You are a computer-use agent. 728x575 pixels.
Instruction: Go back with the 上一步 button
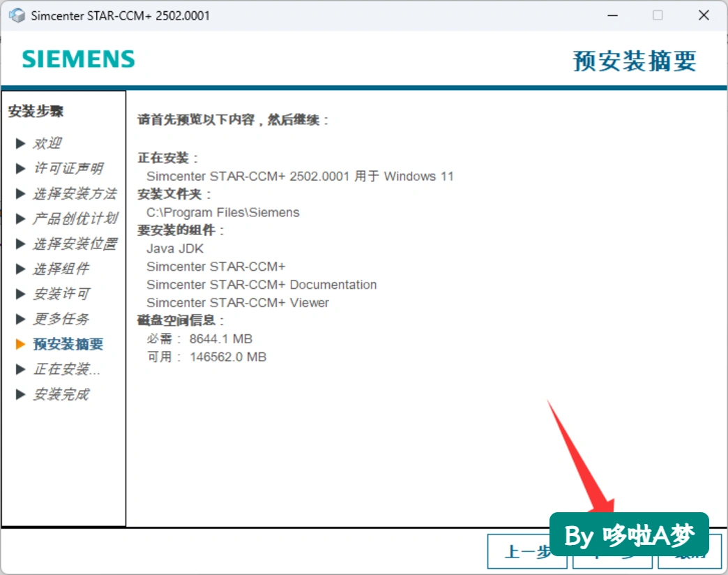tap(527, 551)
